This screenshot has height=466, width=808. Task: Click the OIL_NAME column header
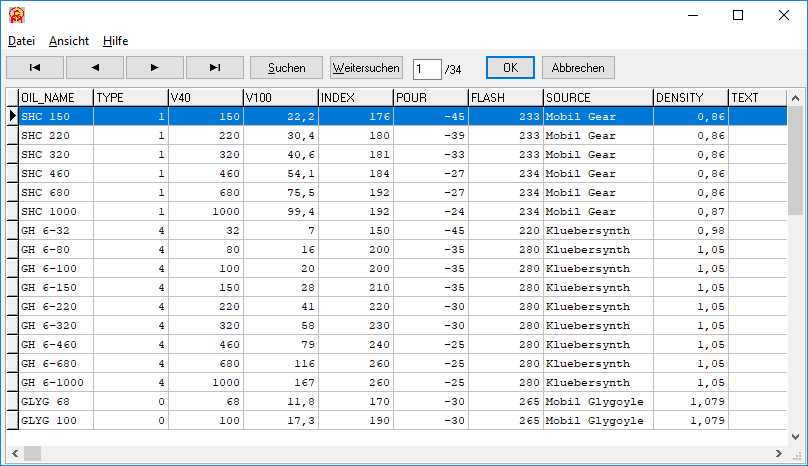tap(56, 98)
